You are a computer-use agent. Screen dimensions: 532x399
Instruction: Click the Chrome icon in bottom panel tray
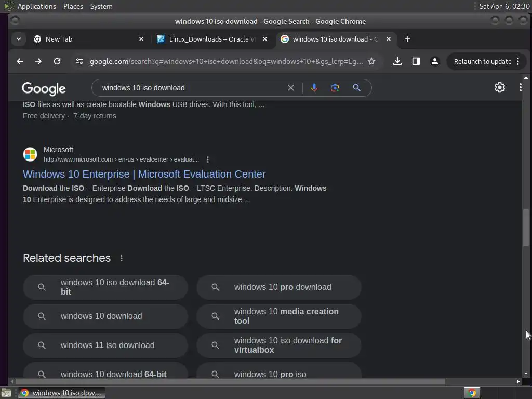[x=472, y=393]
